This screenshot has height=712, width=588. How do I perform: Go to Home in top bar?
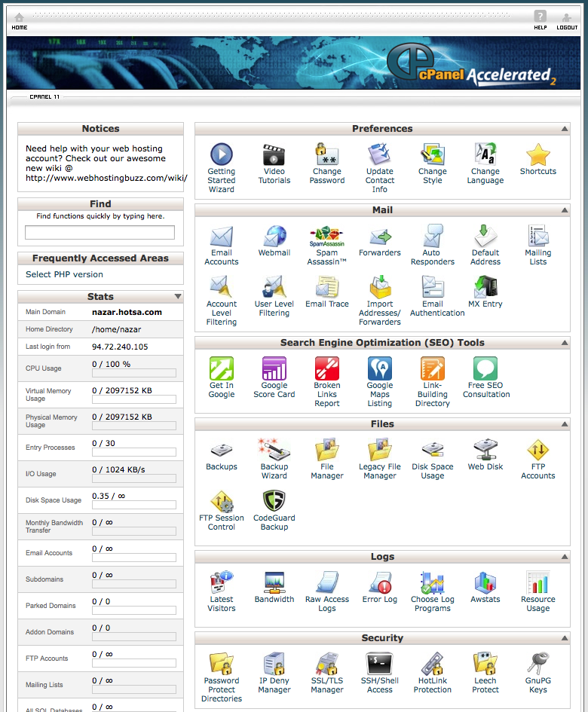(x=19, y=21)
